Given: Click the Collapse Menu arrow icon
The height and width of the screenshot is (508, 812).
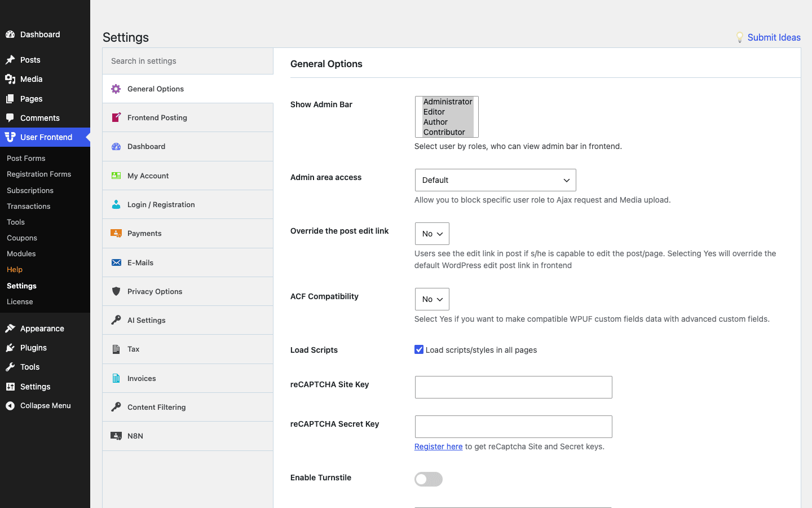Looking at the screenshot, I should pyautogui.click(x=10, y=406).
